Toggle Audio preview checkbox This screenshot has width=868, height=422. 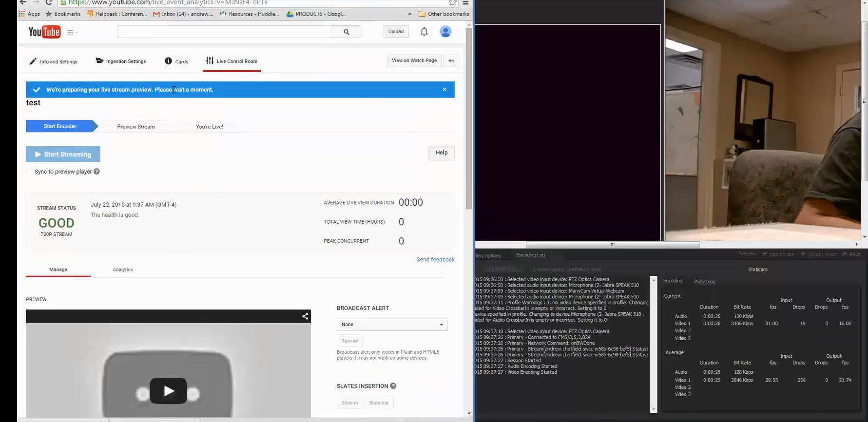click(844, 254)
